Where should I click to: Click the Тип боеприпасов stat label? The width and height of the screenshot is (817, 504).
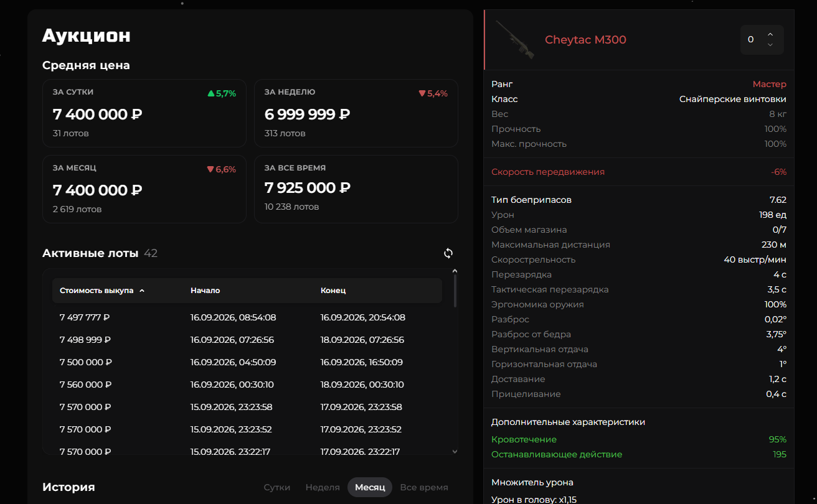(x=531, y=200)
